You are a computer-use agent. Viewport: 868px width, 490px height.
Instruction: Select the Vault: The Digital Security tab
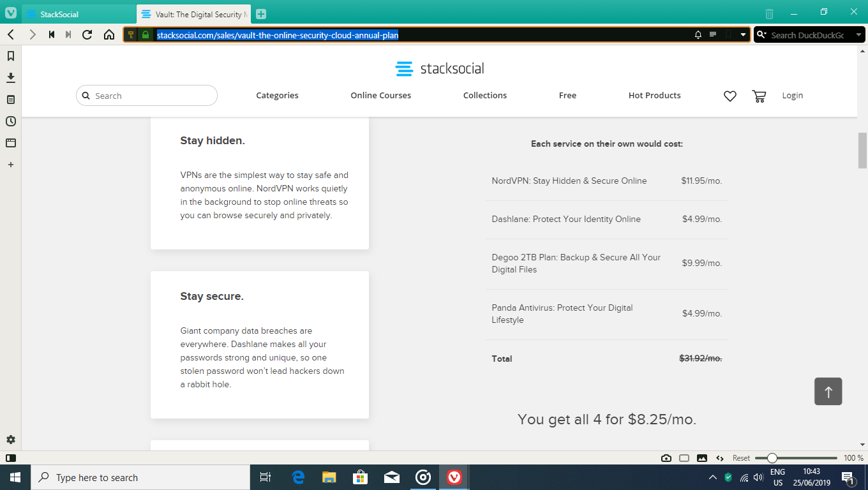tap(194, 14)
